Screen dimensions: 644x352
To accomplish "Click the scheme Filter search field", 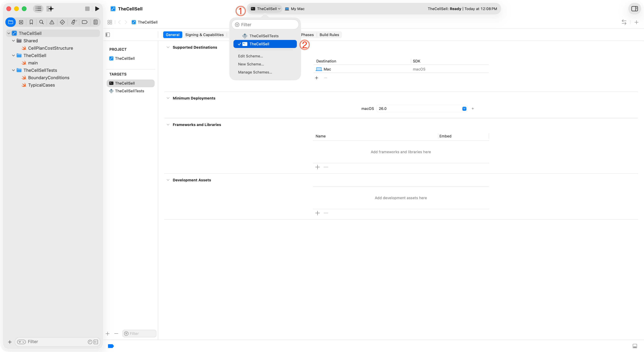I will (x=265, y=24).
